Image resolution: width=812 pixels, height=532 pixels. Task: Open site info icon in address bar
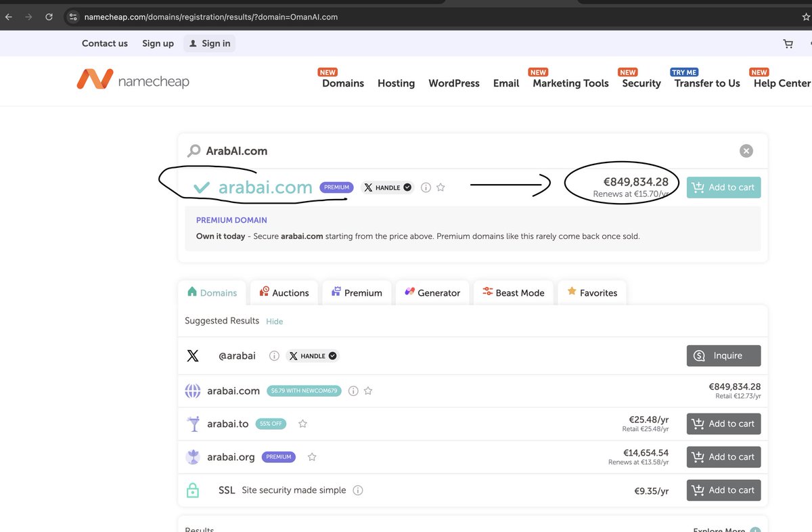(x=73, y=17)
